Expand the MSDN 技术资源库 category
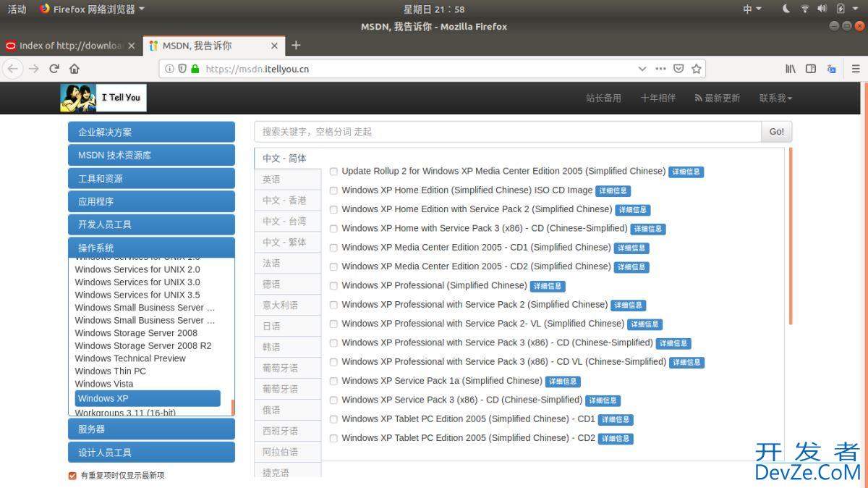The image size is (868, 488). pos(152,155)
